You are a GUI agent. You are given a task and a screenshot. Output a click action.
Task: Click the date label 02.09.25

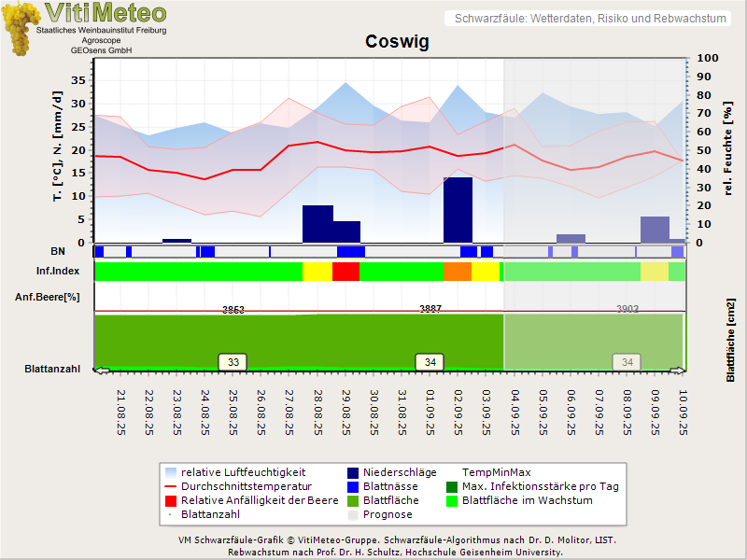click(458, 413)
